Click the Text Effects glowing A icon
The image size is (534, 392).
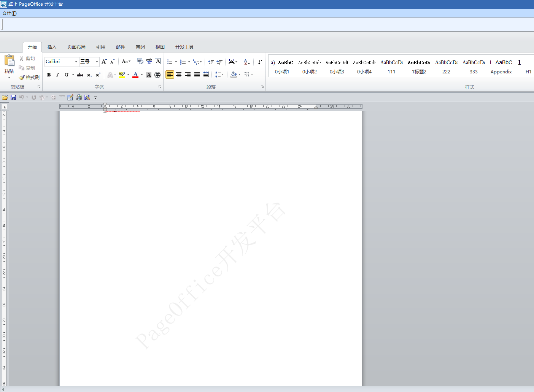click(x=110, y=75)
